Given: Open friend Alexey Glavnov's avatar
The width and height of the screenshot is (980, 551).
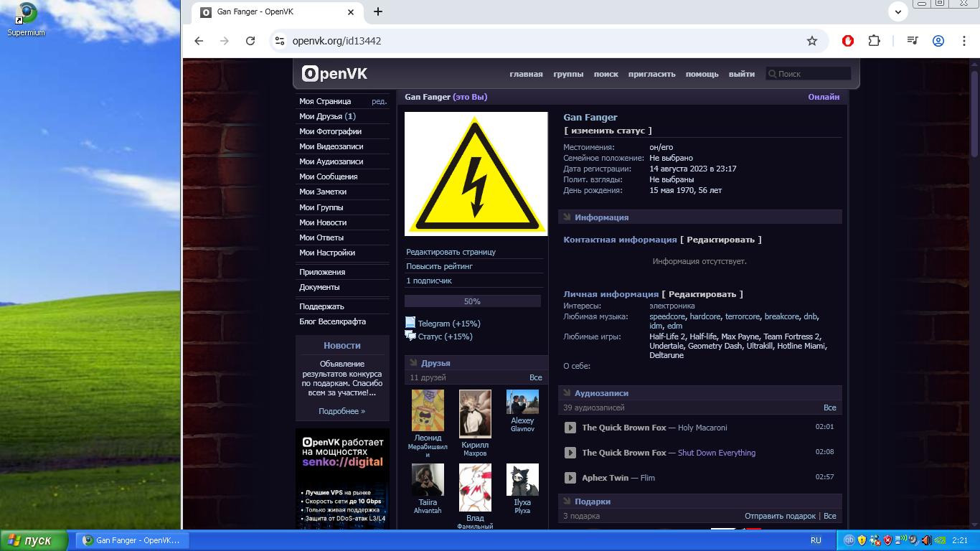Looking at the screenshot, I should coord(522,402).
